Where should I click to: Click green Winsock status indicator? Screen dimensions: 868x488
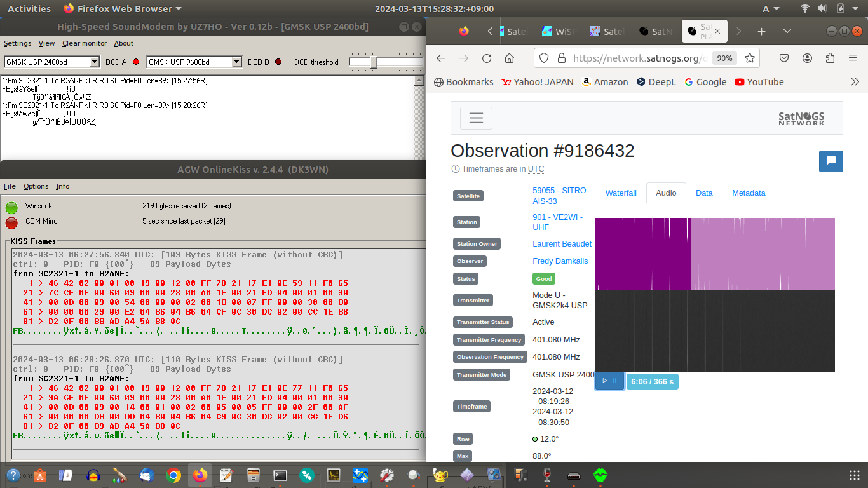tap(11, 207)
